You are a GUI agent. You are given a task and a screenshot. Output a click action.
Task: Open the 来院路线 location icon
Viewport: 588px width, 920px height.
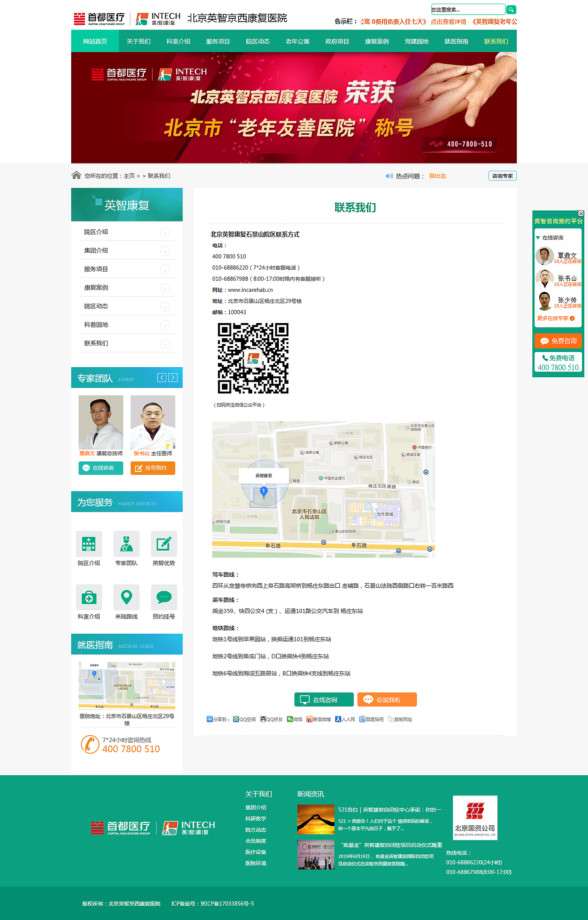click(x=126, y=597)
